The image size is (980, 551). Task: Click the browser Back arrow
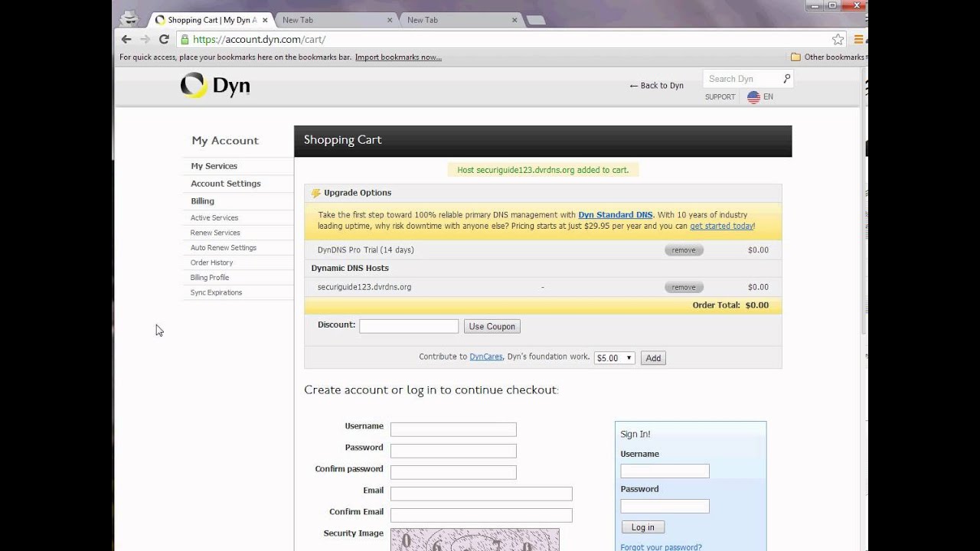126,39
